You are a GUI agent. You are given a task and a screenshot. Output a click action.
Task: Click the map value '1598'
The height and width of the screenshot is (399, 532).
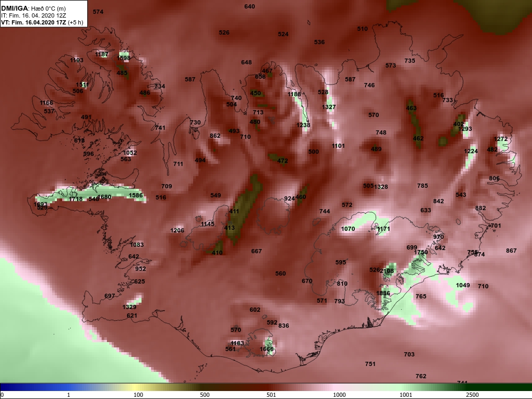123,58
